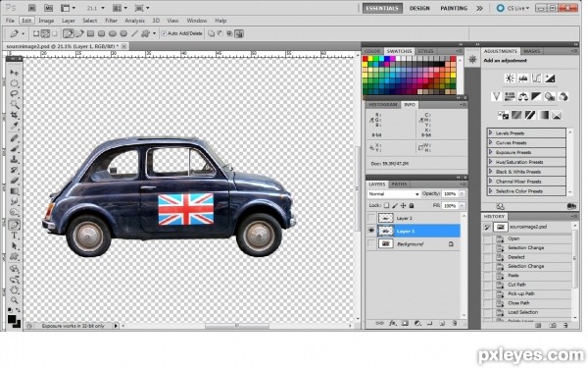Expand Levels Presets
Viewport: 588px width, 368px height.
tap(491, 132)
